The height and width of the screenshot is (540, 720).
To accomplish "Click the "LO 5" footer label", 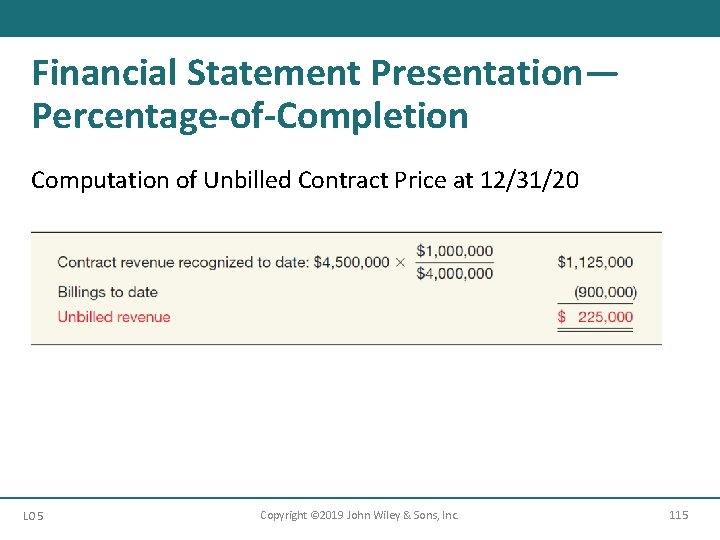I will [33, 516].
